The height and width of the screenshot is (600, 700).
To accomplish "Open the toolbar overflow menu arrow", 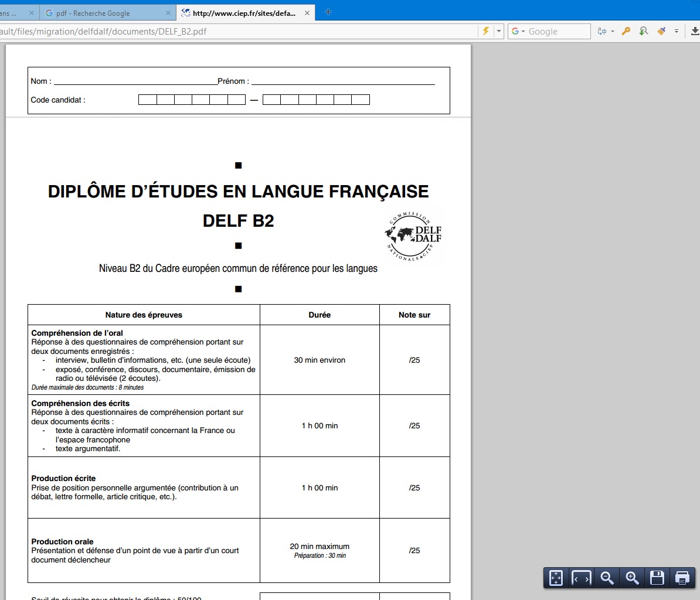I will coord(677,31).
